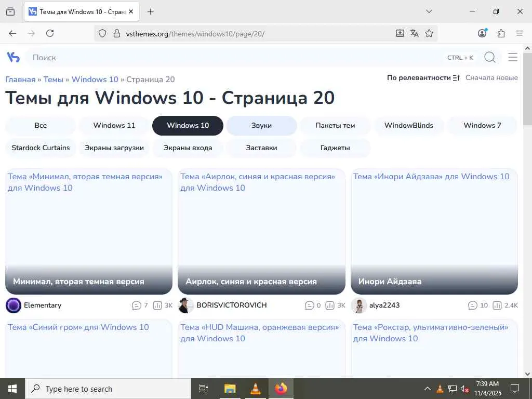Select the Windows 7 category tab

(483, 126)
